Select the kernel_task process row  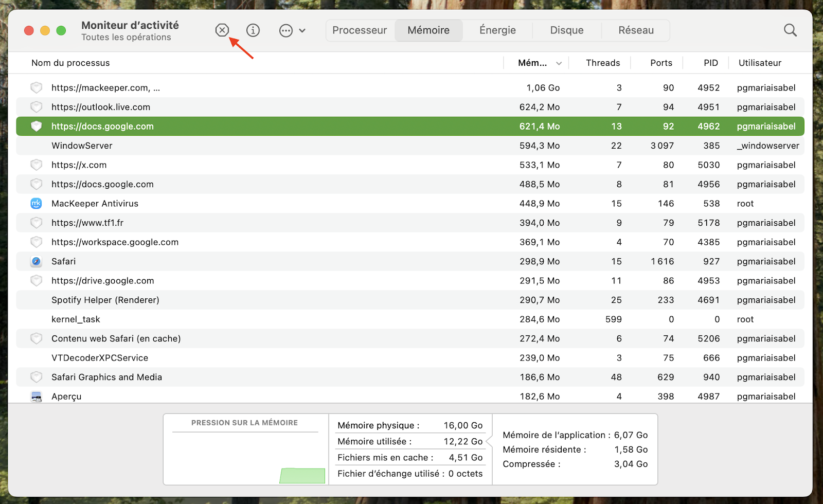pos(206,319)
